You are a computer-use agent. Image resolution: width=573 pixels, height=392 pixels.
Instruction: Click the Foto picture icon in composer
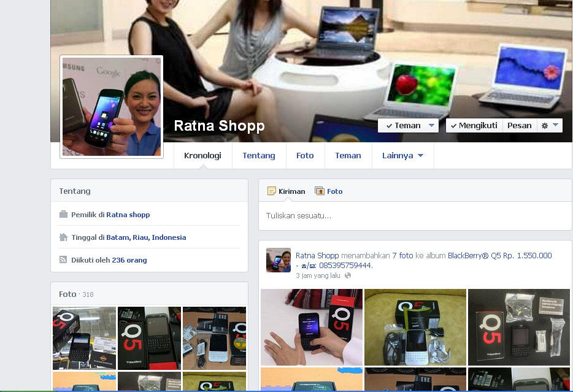[320, 191]
